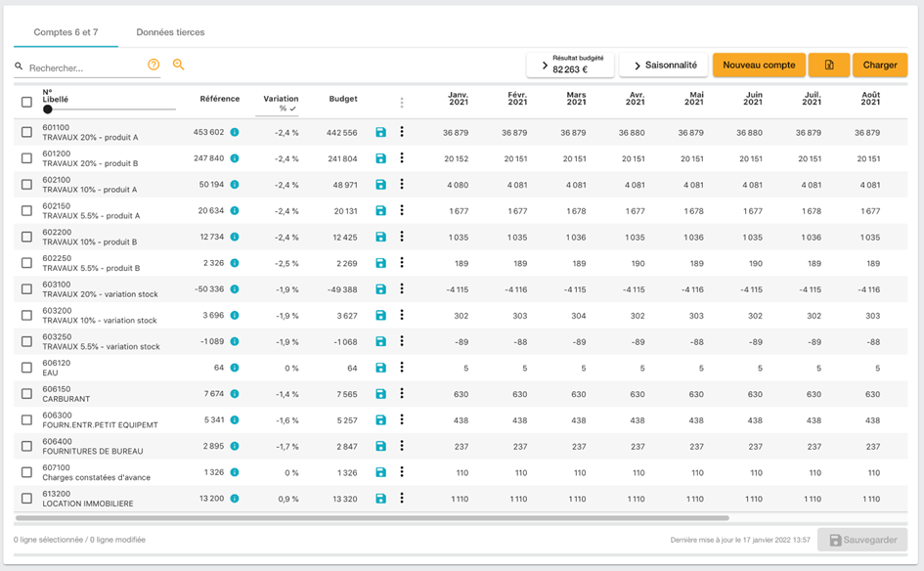
Task: Click the save icon for account 607100
Action: pos(380,472)
